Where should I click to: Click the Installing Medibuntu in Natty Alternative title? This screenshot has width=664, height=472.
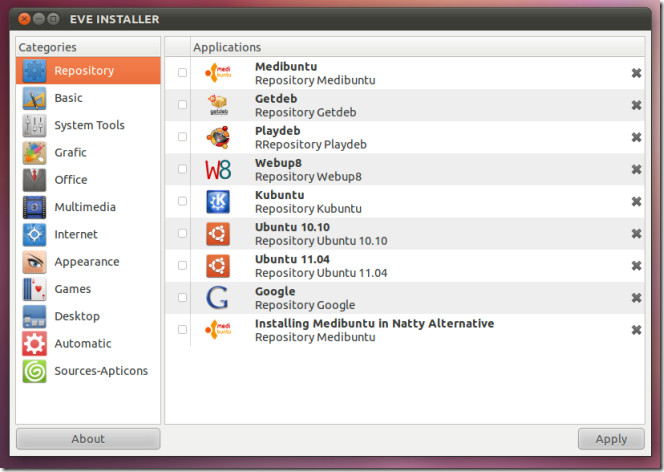(x=374, y=323)
